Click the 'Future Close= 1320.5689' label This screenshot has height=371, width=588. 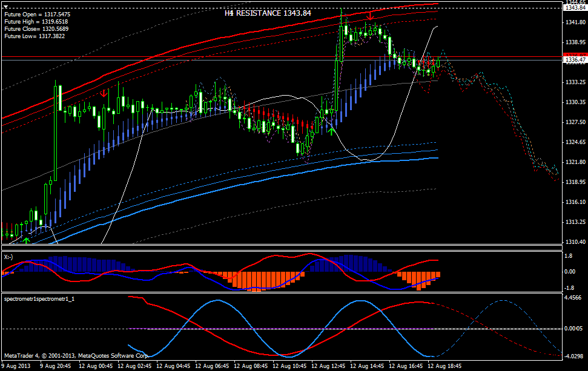tap(36, 29)
